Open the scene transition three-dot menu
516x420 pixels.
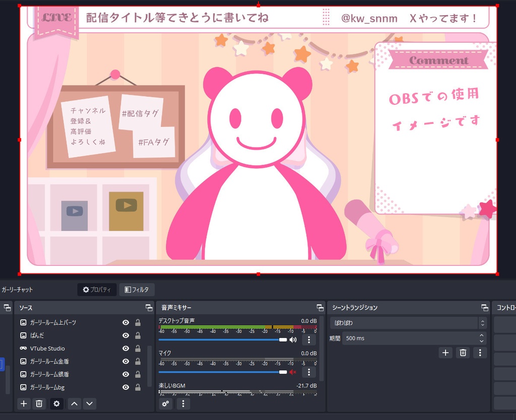pyautogui.click(x=480, y=353)
